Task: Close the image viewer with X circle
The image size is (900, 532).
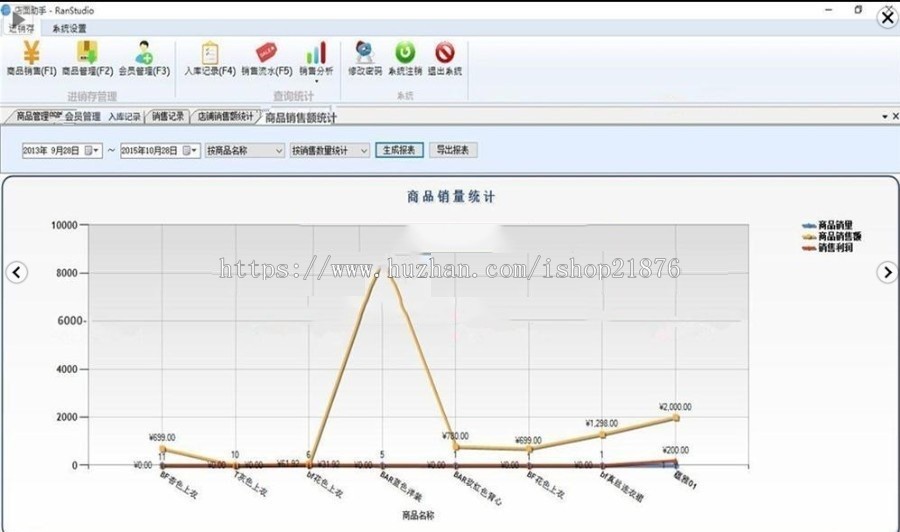Action: coord(888,18)
